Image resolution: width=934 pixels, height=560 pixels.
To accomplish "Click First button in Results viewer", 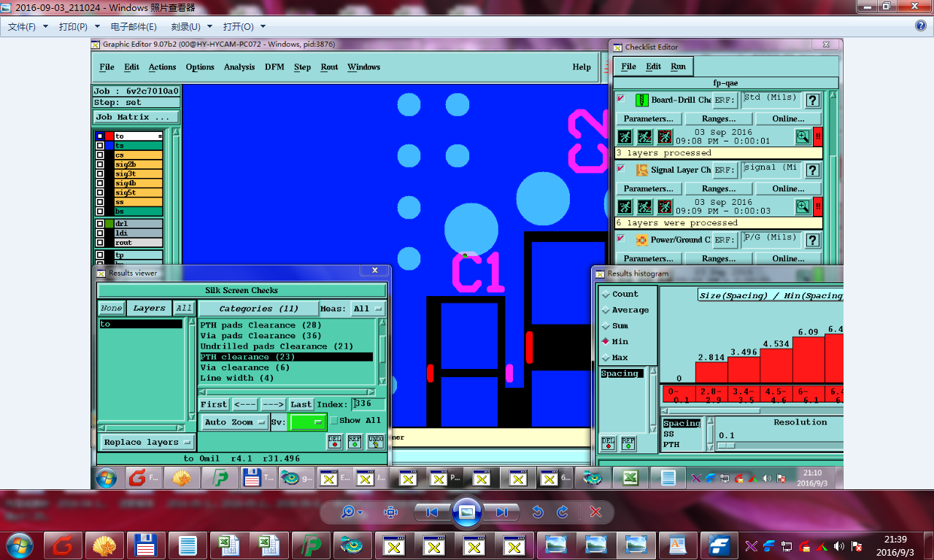I will (214, 404).
